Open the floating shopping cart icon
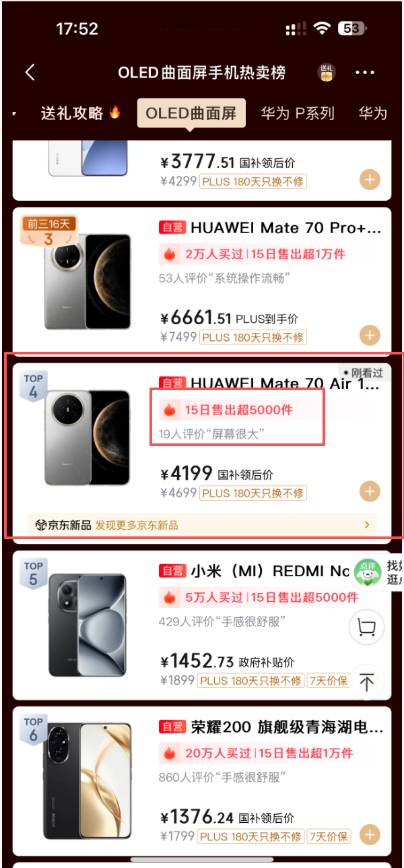Screen dimensions: 404x868 pyautogui.click(x=366, y=628)
